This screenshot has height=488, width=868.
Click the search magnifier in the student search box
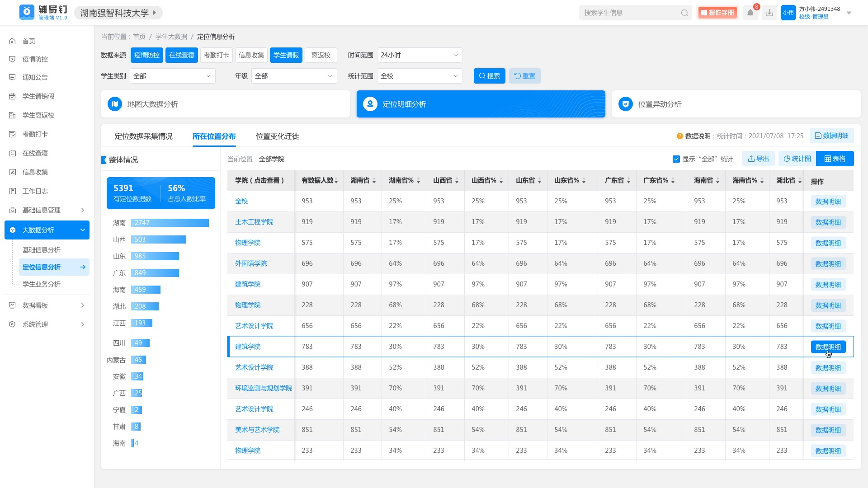684,13
